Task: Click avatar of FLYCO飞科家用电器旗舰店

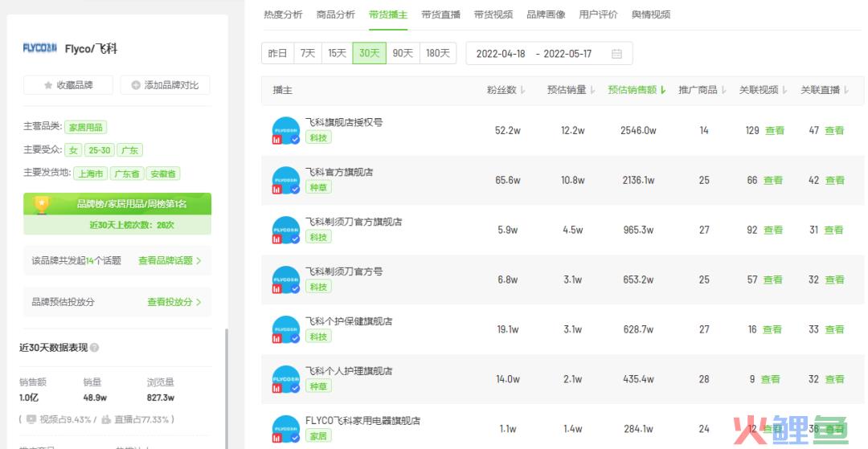Action: (285, 429)
